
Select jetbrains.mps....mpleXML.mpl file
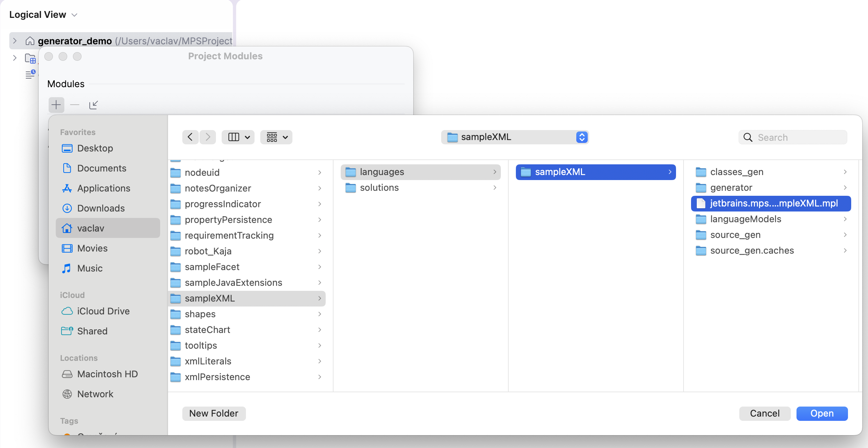[773, 204]
